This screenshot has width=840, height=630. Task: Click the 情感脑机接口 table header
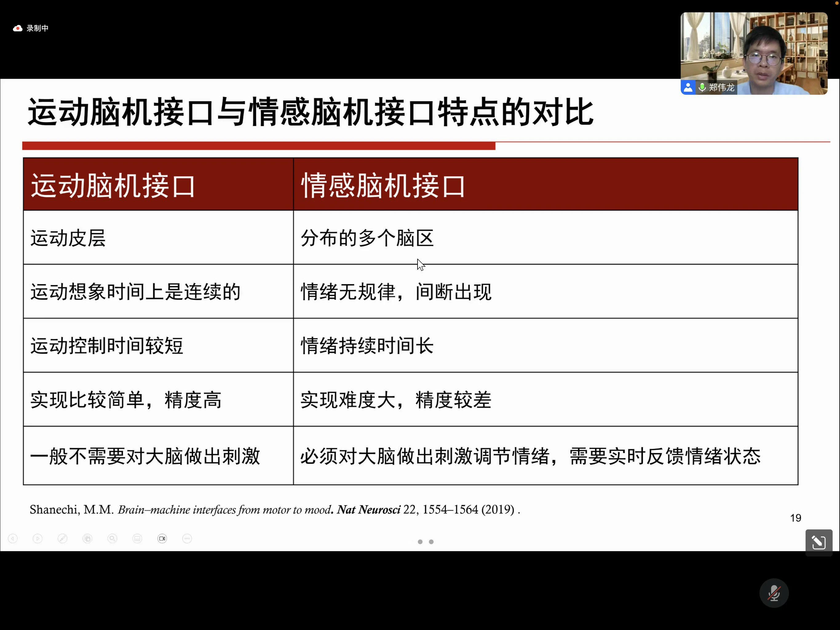383,185
